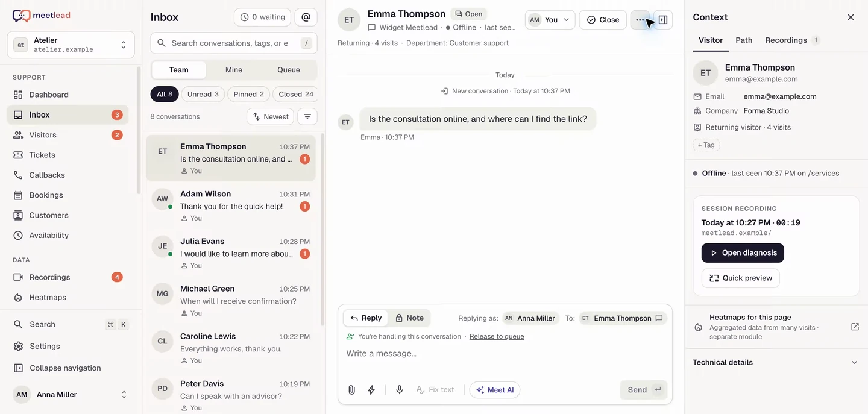Click Replying as Anna Miller chip
This screenshot has width=868, height=414.
coord(530,318)
